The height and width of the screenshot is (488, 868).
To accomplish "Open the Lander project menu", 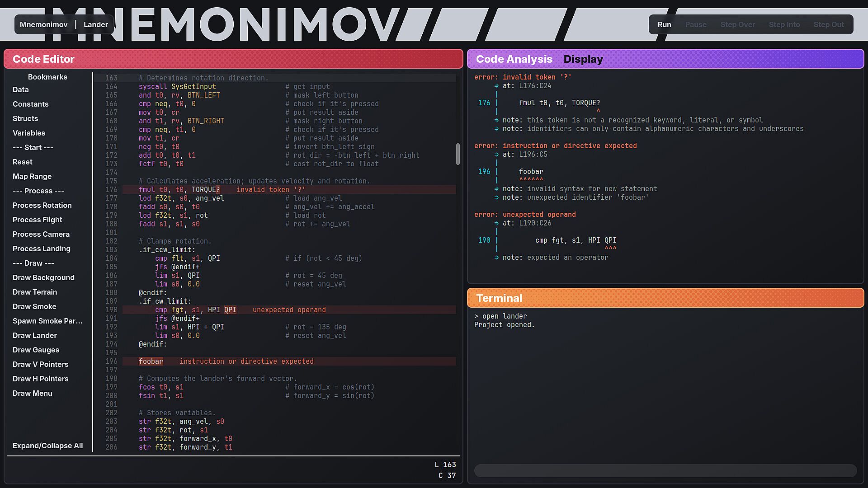I will tap(95, 24).
